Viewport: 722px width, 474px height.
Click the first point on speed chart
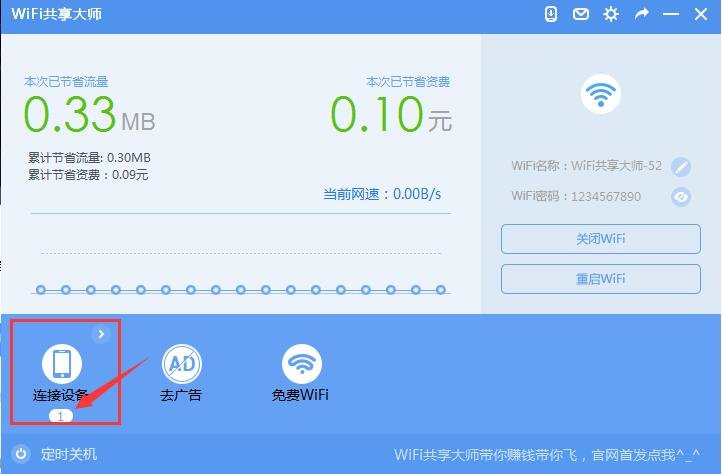coord(41,290)
